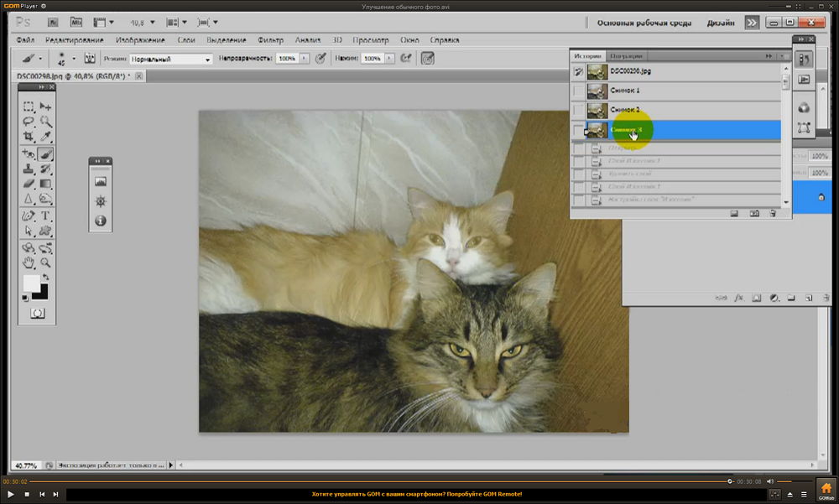Select the Rectangular Marquee tool
This screenshot has height=504, width=839.
pyautogui.click(x=29, y=107)
